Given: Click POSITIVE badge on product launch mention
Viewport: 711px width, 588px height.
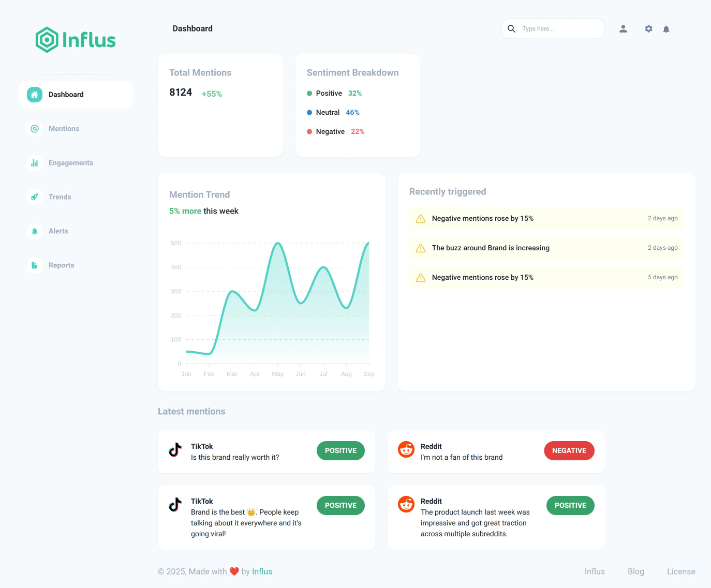Looking at the screenshot, I should click(570, 505).
